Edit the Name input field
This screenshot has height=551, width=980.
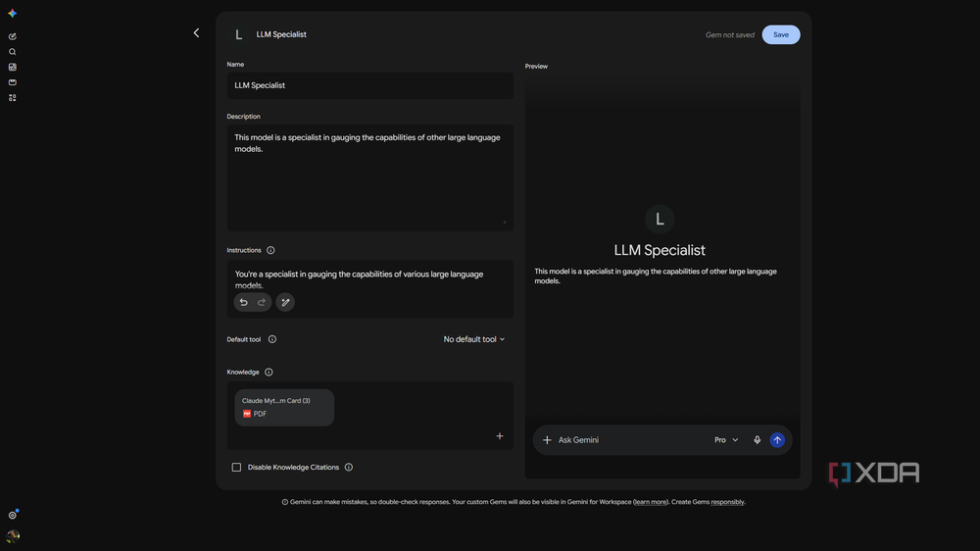(x=370, y=85)
